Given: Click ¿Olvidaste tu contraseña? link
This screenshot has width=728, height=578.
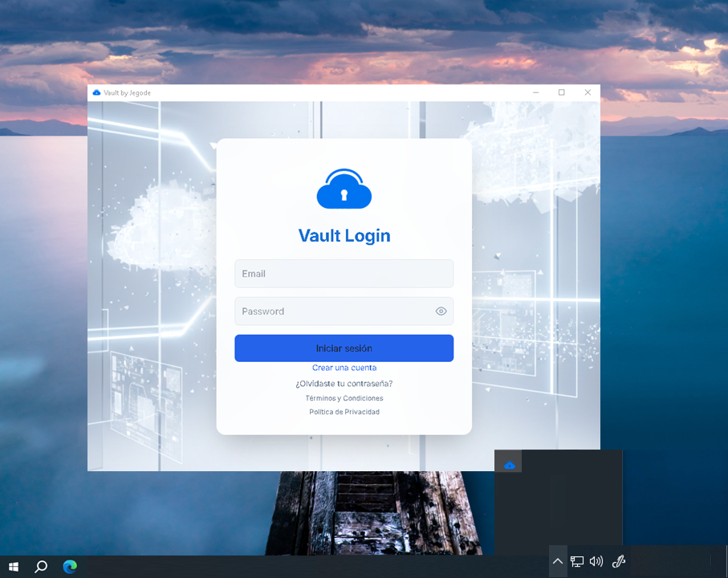Looking at the screenshot, I should pos(344,384).
